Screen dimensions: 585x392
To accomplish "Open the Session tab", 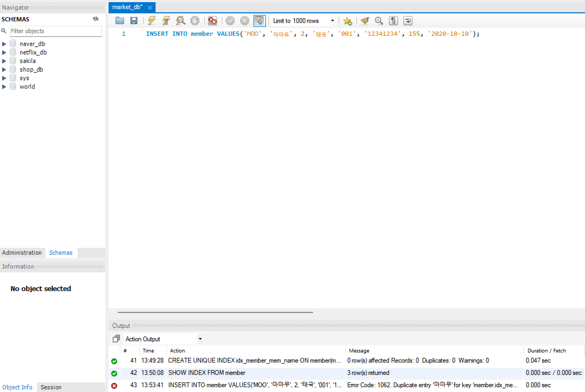I will (x=51, y=387).
